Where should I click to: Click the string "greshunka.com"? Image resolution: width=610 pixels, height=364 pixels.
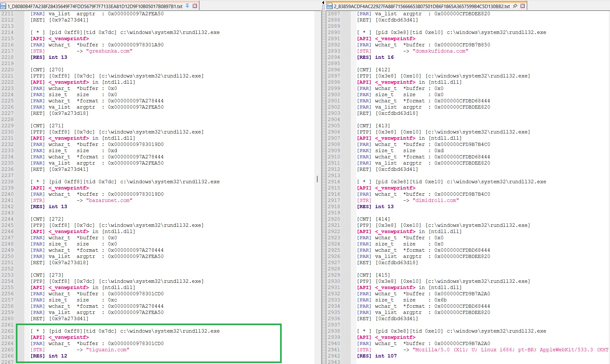109,51
